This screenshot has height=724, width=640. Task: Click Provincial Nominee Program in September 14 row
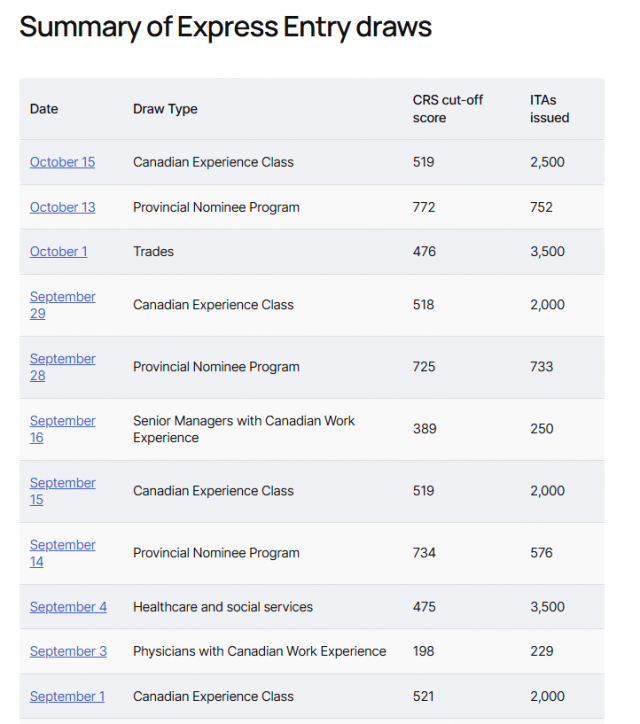216,553
